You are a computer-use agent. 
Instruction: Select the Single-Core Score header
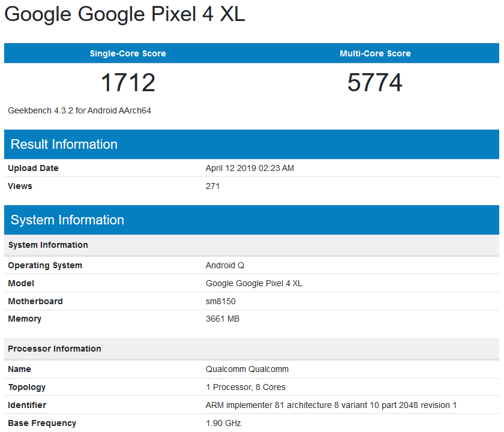click(x=128, y=53)
